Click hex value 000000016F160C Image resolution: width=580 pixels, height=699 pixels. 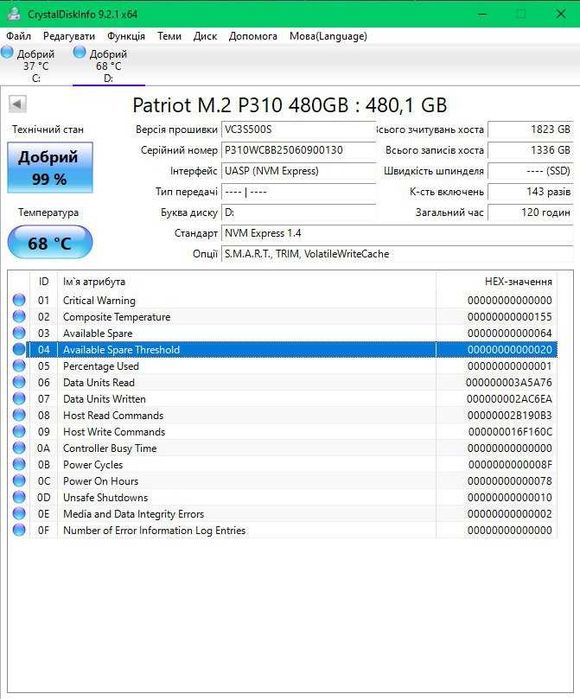510,432
